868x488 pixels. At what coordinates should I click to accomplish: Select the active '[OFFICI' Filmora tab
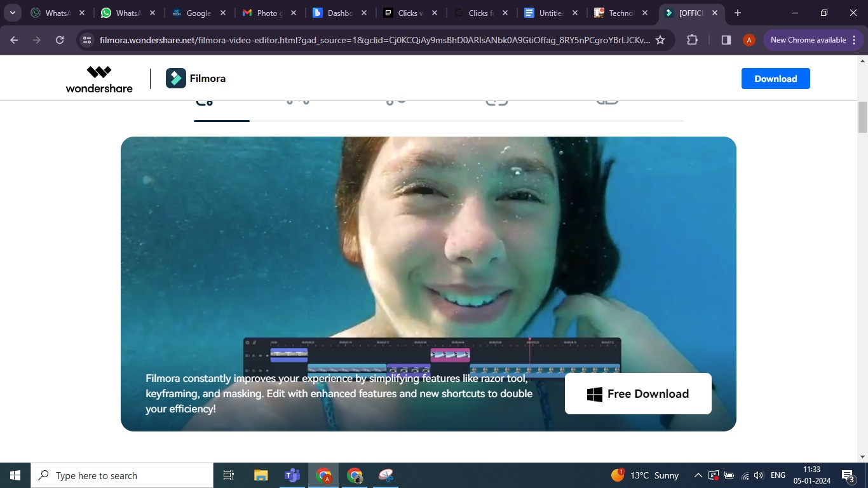pos(691,13)
